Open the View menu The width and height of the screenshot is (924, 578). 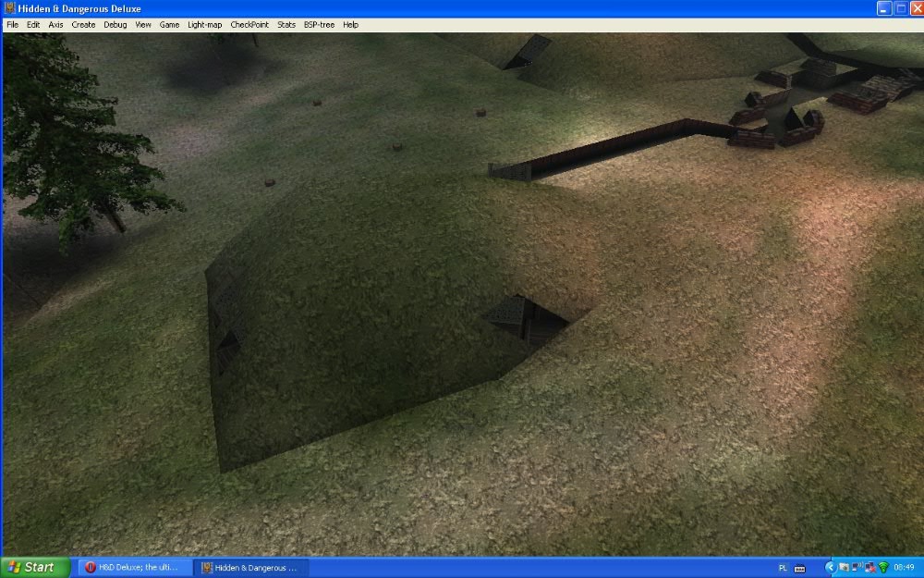point(142,25)
